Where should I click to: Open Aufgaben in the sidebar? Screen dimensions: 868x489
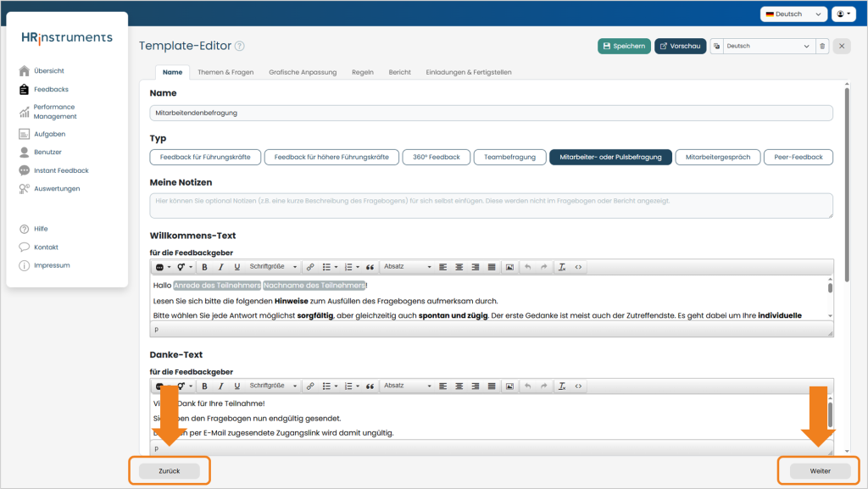(x=42, y=134)
